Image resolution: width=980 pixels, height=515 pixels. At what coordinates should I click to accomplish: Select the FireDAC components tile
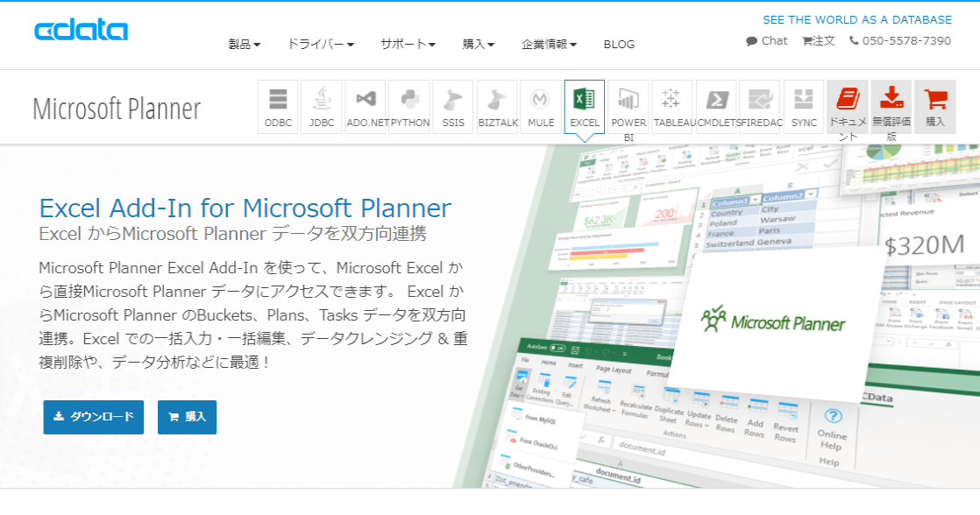tap(760, 107)
